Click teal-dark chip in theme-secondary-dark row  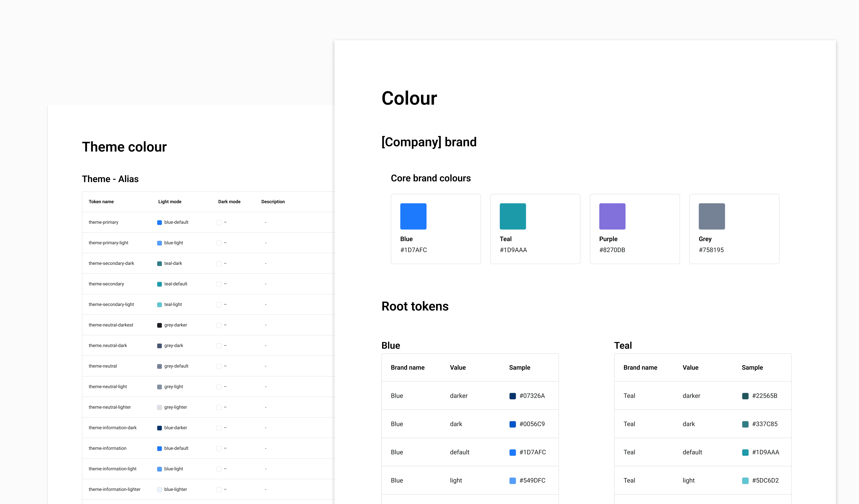pyautogui.click(x=159, y=263)
